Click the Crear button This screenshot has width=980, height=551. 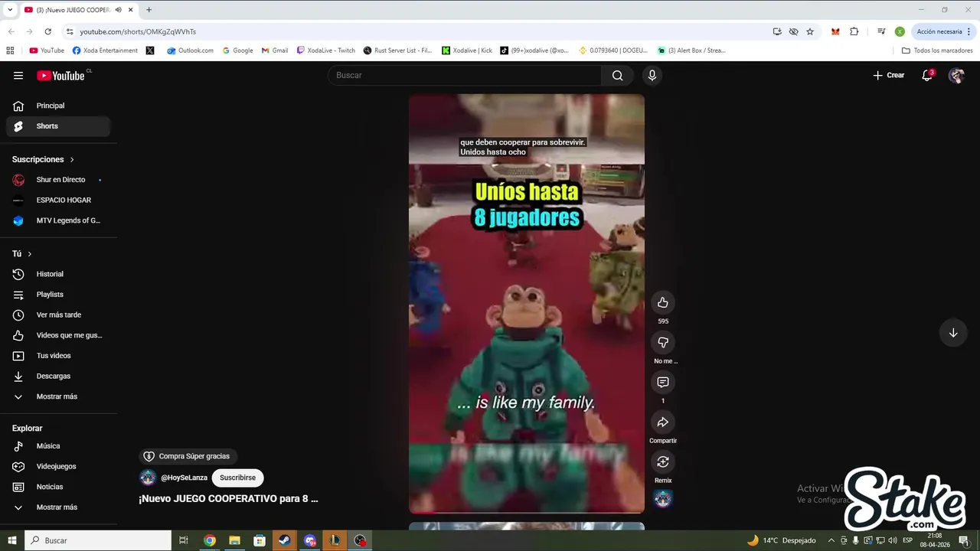click(x=889, y=75)
